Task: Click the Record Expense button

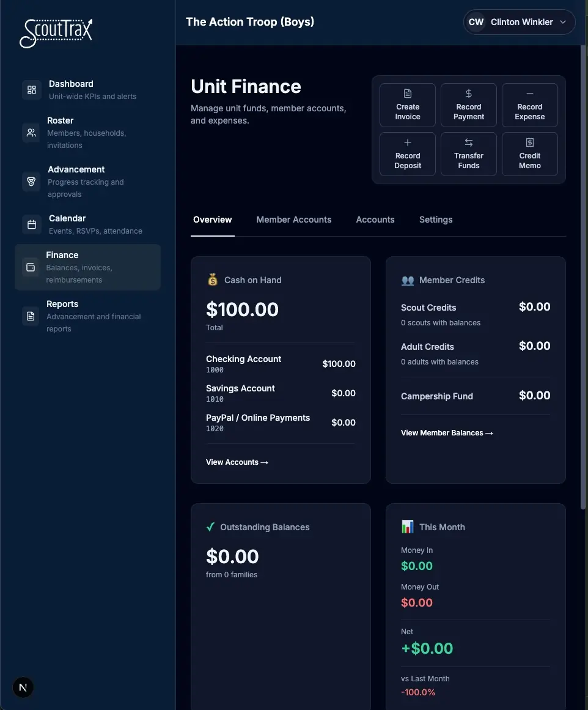Action: (x=529, y=105)
